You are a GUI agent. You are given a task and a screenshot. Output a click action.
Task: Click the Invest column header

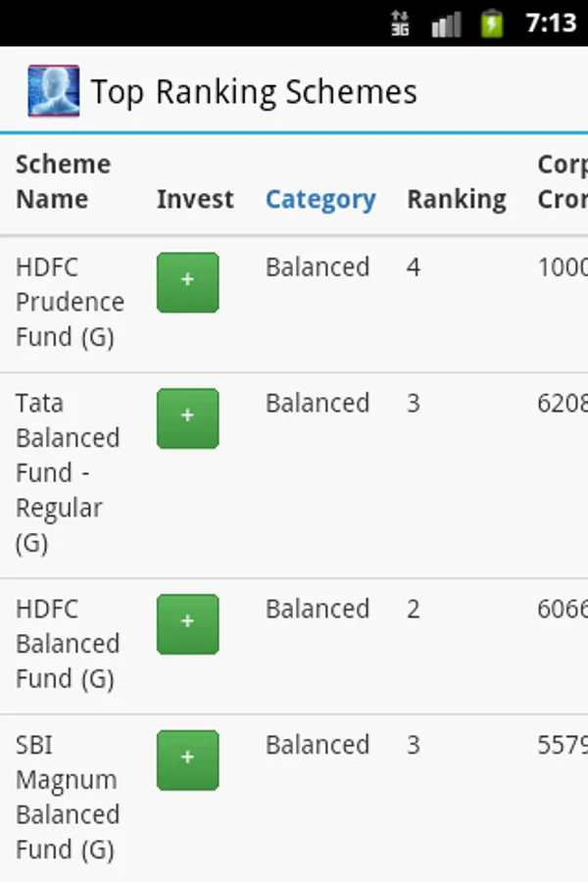coord(195,199)
